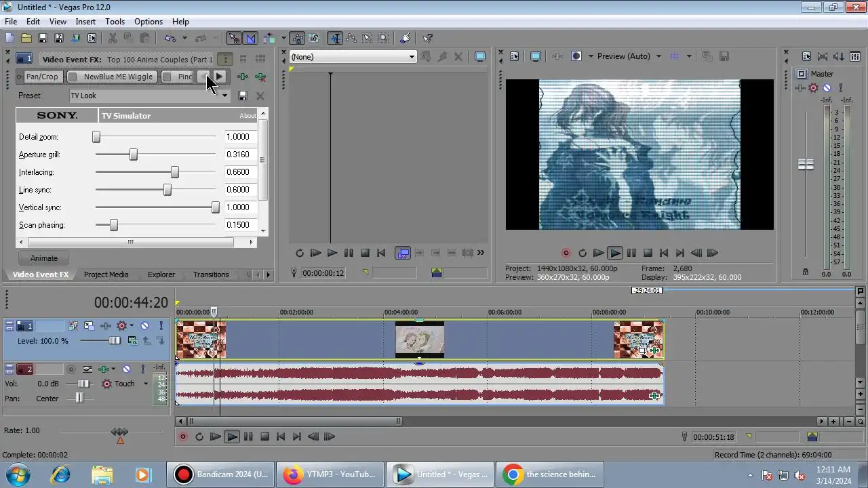Open the Touch automation mode dropdown

[x=145, y=384]
